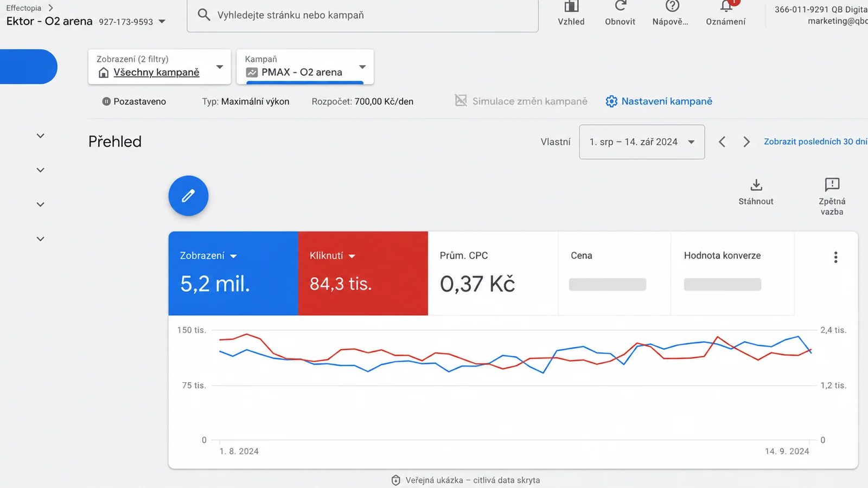The width and height of the screenshot is (868, 488).
Task: Click the search magnifier icon
Action: (204, 15)
